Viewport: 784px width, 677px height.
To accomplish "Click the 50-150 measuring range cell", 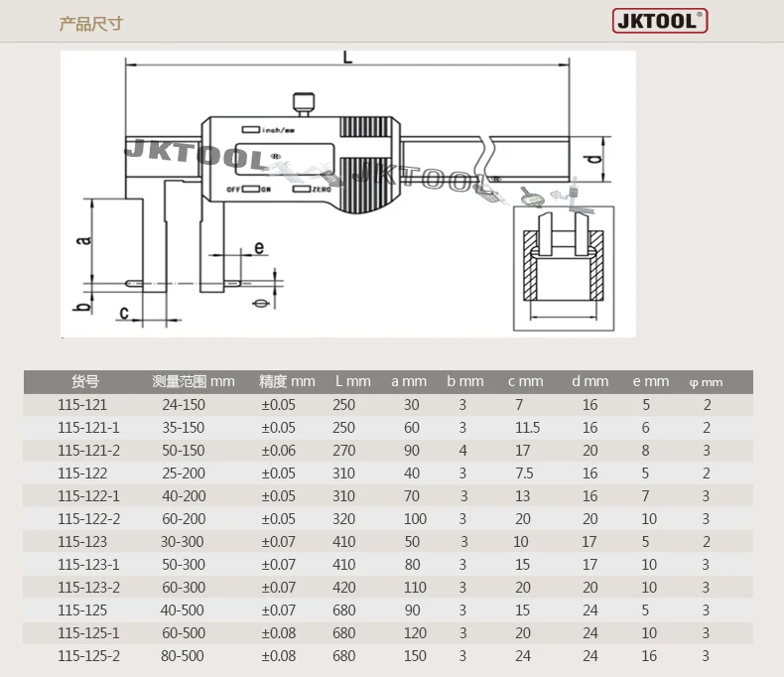I will (x=184, y=451).
